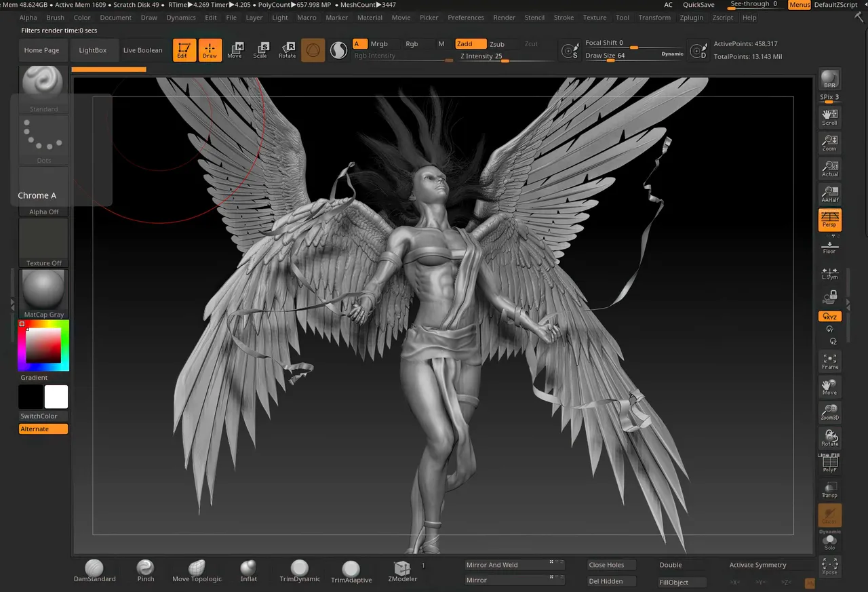Click the FillObject button
The image size is (868, 592).
click(682, 583)
